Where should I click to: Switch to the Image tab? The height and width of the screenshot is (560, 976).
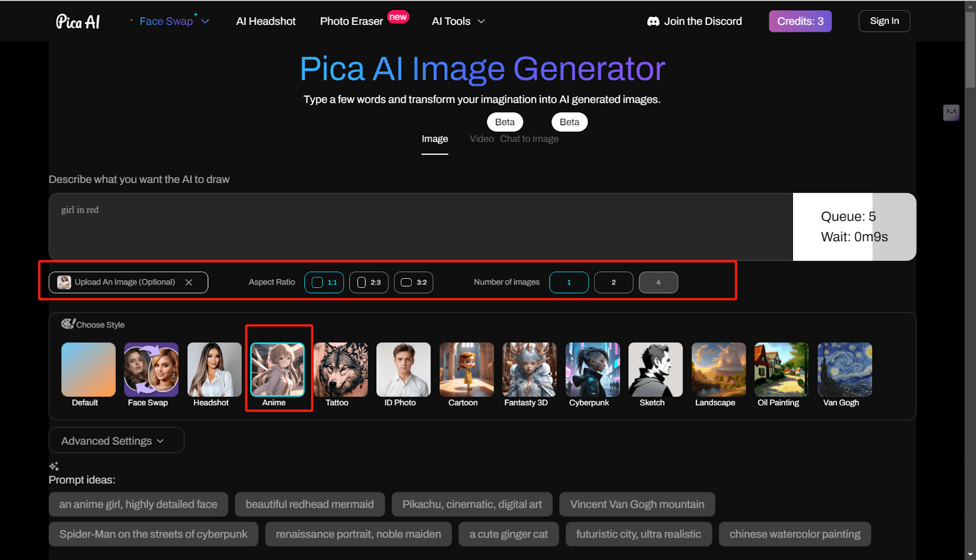435,139
